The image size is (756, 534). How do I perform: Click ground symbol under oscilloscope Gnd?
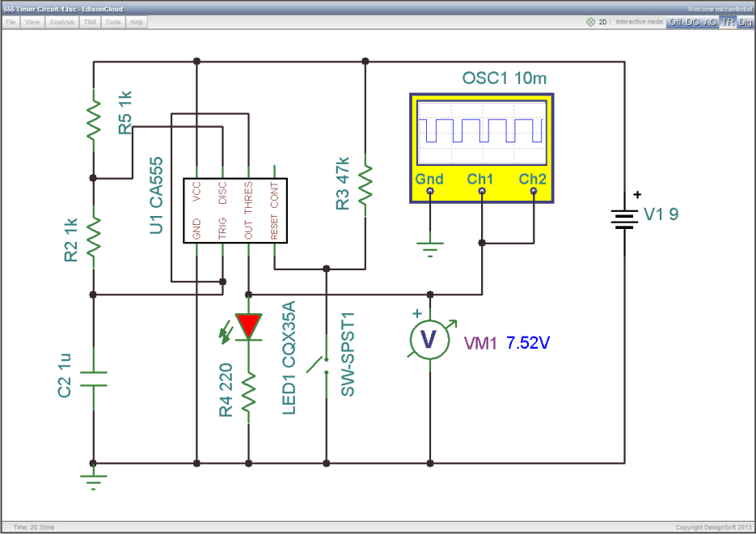430,248
